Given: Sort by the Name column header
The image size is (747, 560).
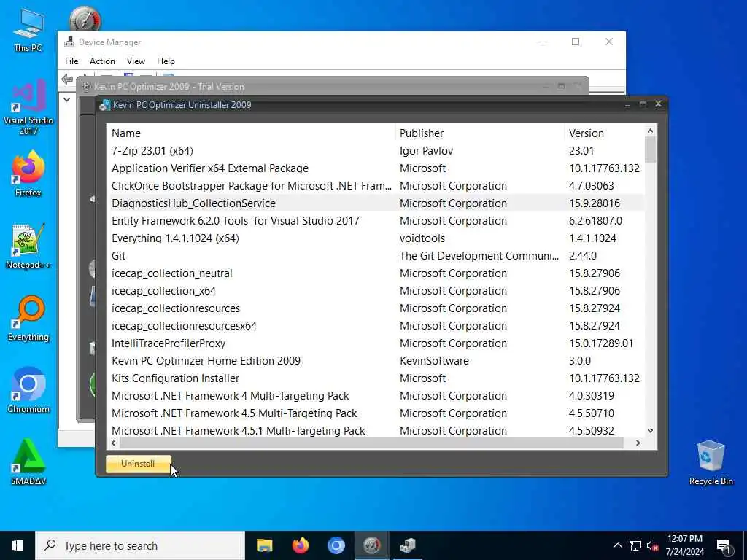Looking at the screenshot, I should [252, 133].
